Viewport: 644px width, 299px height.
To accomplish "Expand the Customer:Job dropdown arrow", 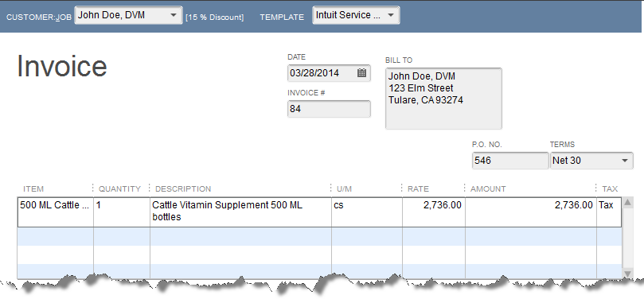I will pyautogui.click(x=174, y=15).
